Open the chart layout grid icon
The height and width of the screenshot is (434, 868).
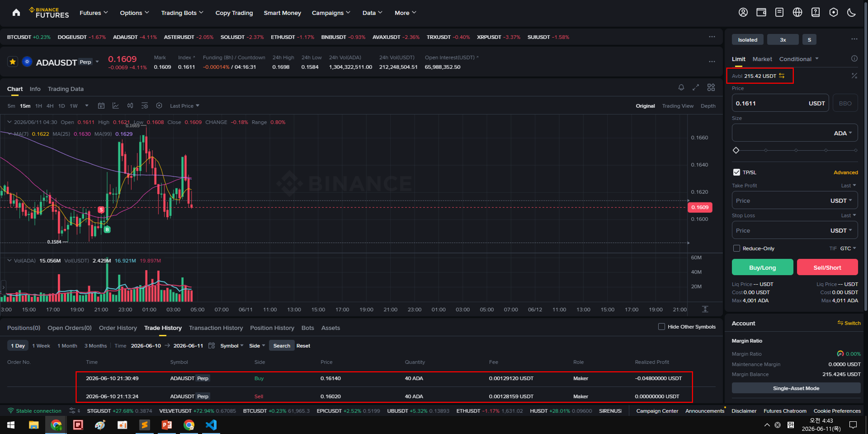click(711, 88)
